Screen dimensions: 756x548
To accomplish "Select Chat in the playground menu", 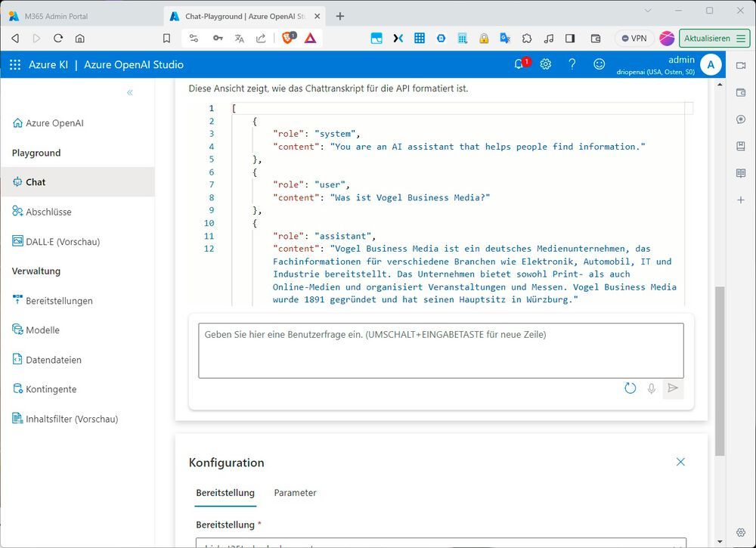I will point(77,182).
